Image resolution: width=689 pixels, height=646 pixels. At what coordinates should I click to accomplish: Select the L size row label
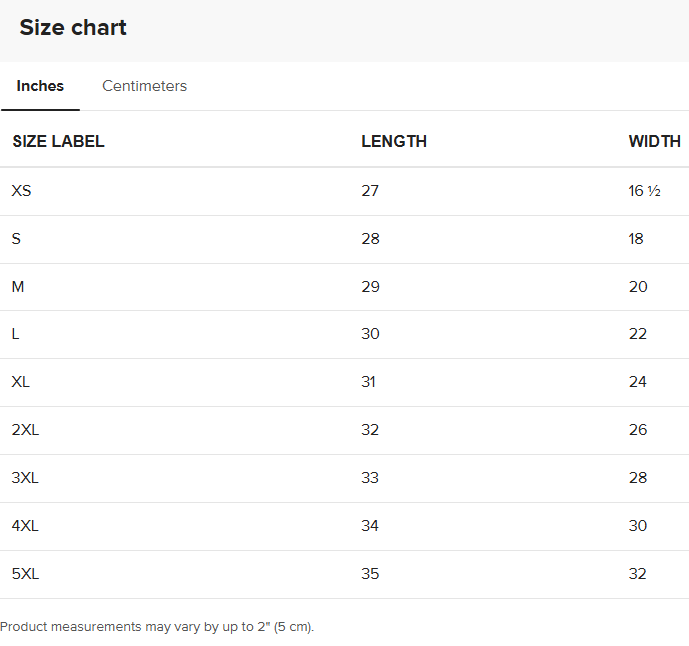point(16,334)
